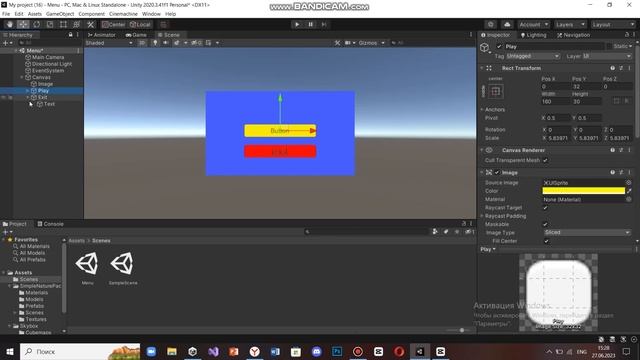Switch to the Game tab
This screenshot has width=640, height=360.
point(136,35)
